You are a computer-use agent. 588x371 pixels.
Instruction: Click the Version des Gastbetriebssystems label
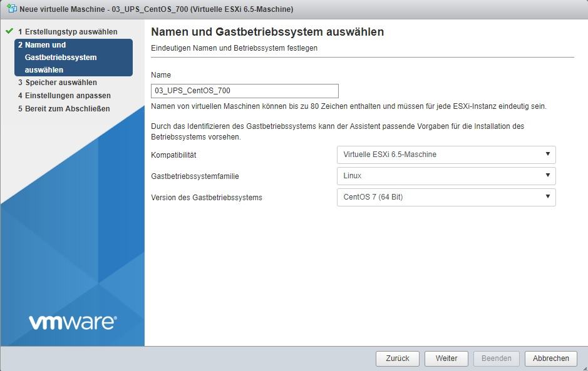tap(207, 198)
